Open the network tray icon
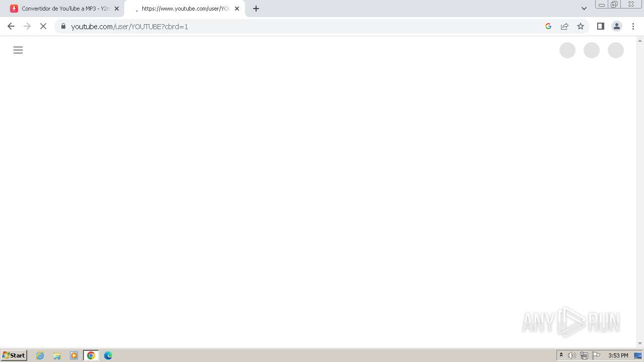This screenshot has width=644, height=362. (584, 355)
